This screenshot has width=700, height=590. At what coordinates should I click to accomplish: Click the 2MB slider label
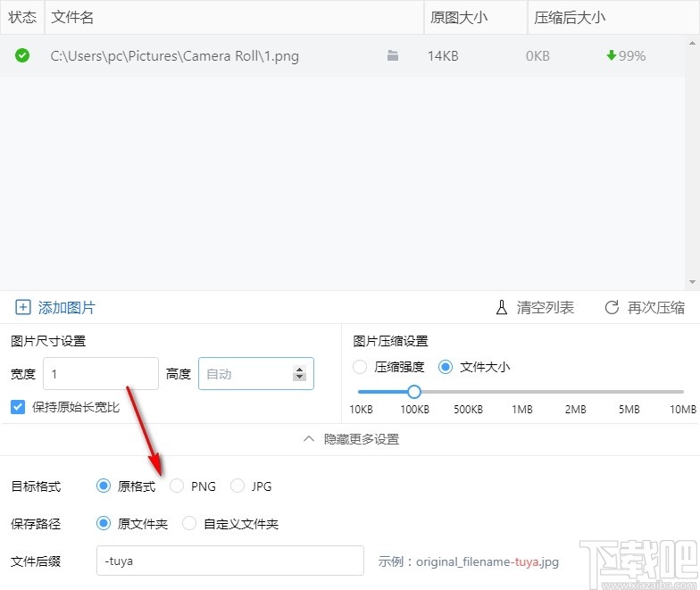pyautogui.click(x=575, y=409)
